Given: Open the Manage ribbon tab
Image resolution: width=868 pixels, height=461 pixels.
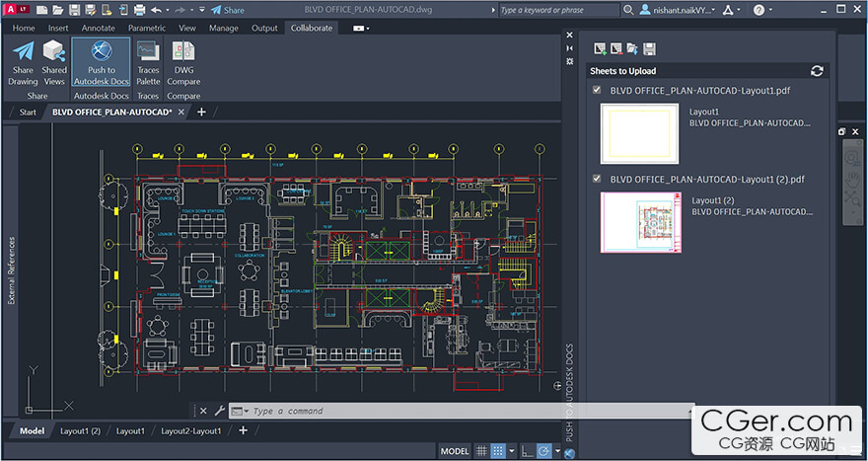Looking at the screenshot, I should (x=224, y=28).
